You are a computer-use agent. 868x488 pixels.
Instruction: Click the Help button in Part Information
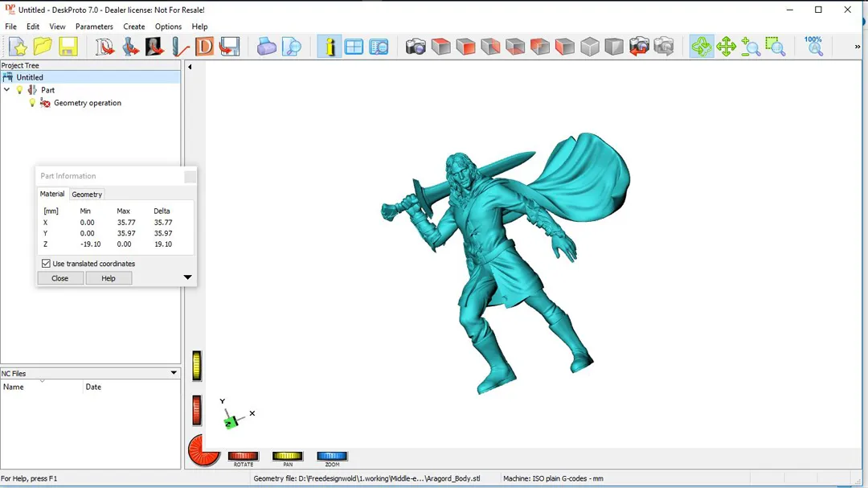[x=108, y=278]
